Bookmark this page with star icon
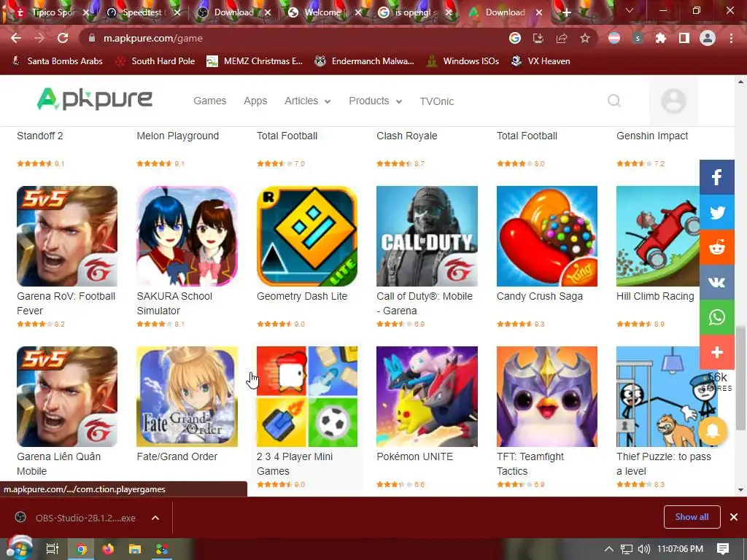The width and height of the screenshot is (747, 560). (x=585, y=38)
